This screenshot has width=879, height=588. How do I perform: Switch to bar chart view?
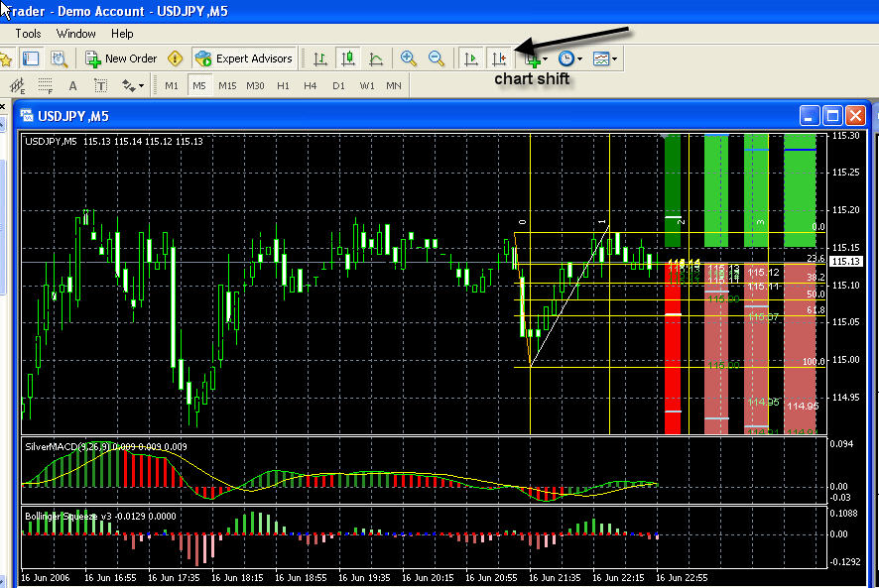pos(320,59)
